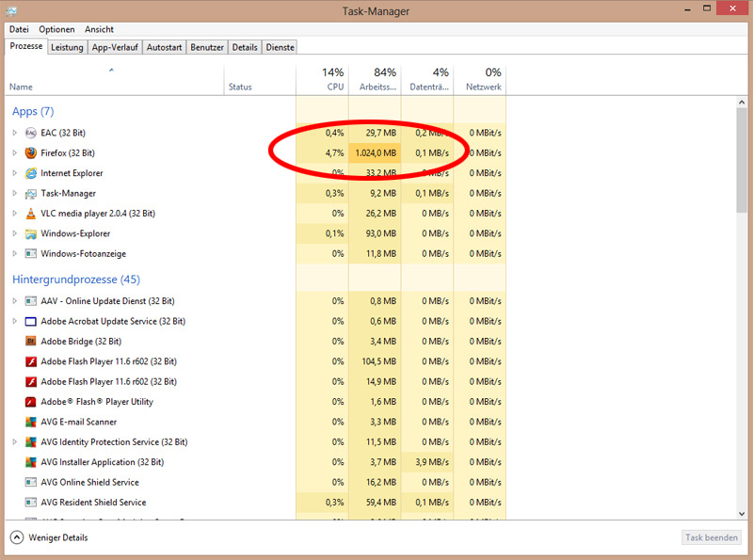Expand the EAC (32 Bit) process
The image size is (753, 560).
14,133
